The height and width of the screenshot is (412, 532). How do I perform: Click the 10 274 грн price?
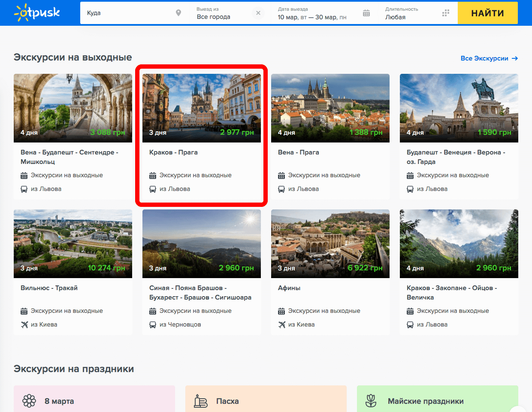point(106,268)
